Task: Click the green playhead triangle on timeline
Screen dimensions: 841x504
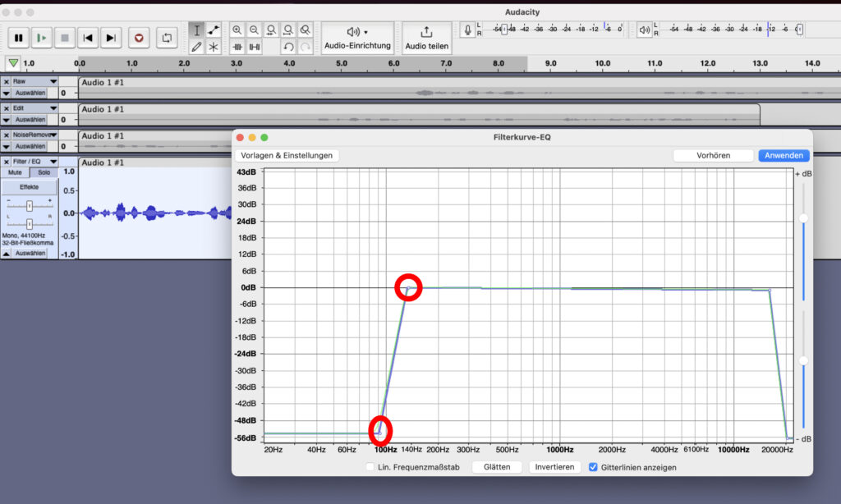Action: pos(13,63)
